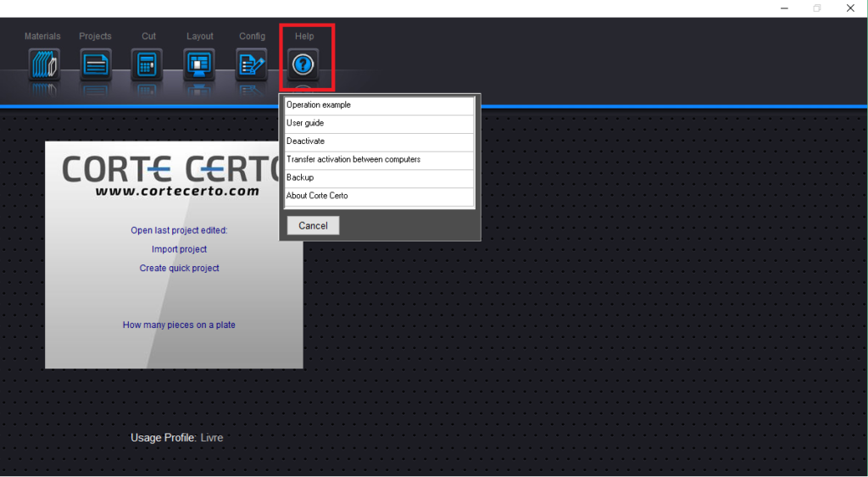Minimize the Corte Certo window

click(784, 8)
